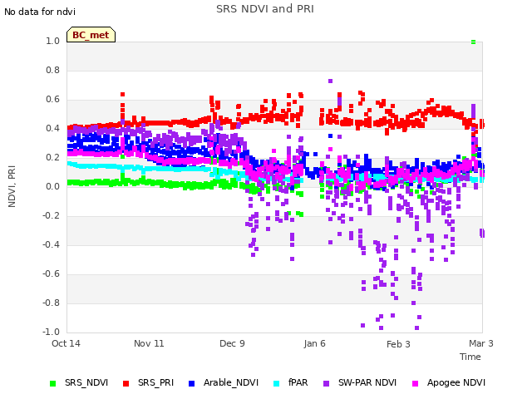Image resolution: width=532 pixels, height=399 pixels.
Task: Click the green outlier point at 1.0
Action: coord(473,42)
